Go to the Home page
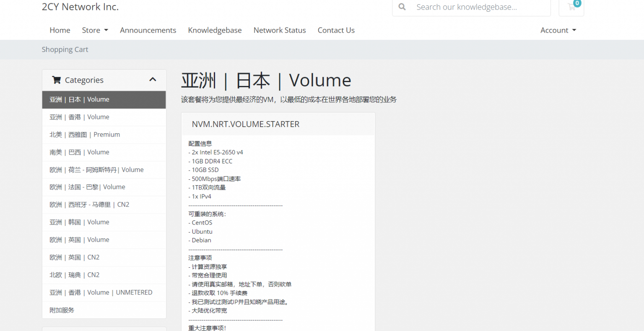This screenshot has height=331, width=644. (x=60, y=30)
